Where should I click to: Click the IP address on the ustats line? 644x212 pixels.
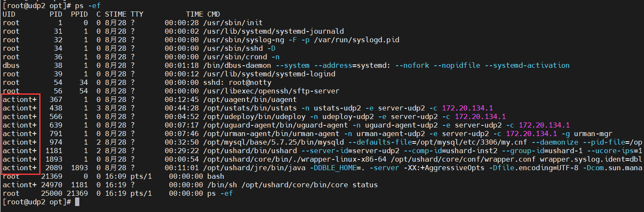pyautogui.click(x=467, y=108)
